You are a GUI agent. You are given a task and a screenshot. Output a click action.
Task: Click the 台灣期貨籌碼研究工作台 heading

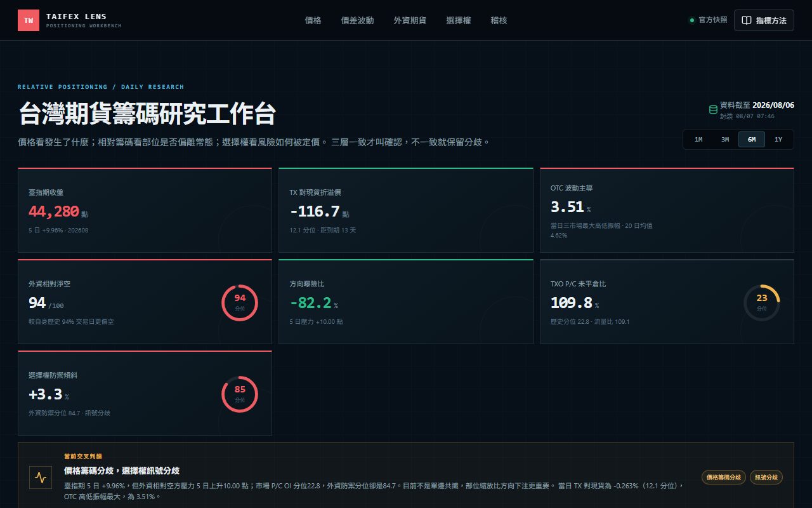coord(147,114)
